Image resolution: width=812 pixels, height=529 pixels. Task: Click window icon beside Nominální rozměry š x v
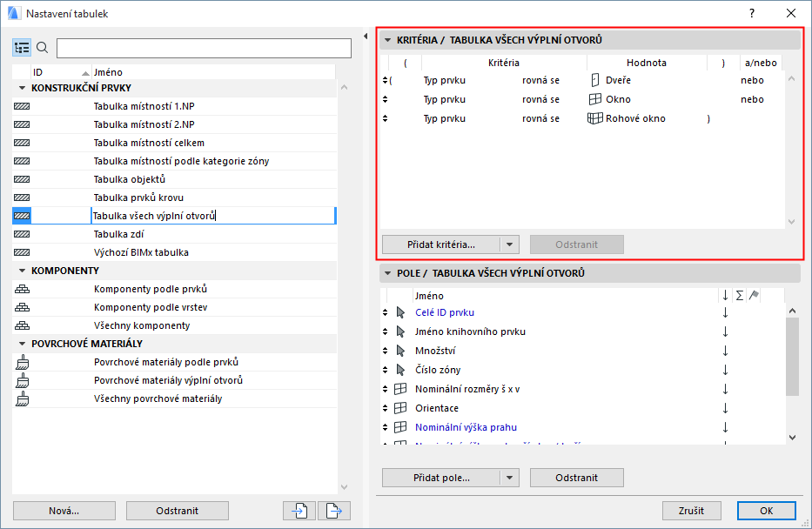coord(400,389)
